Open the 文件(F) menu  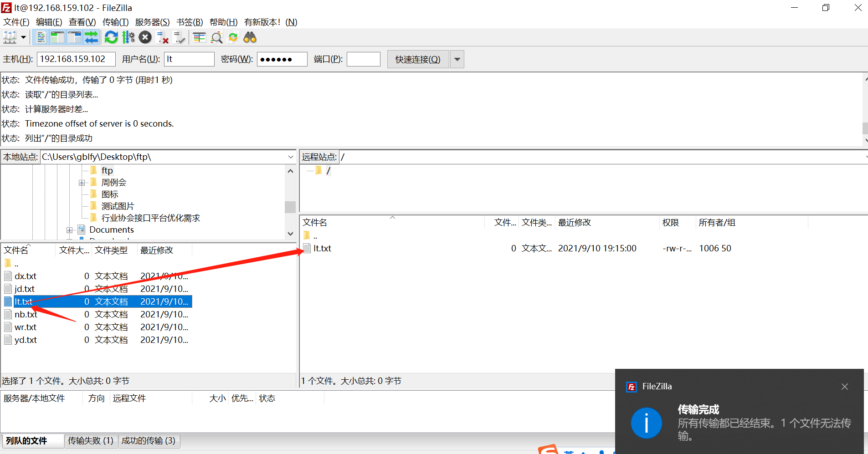coord(16,22)
